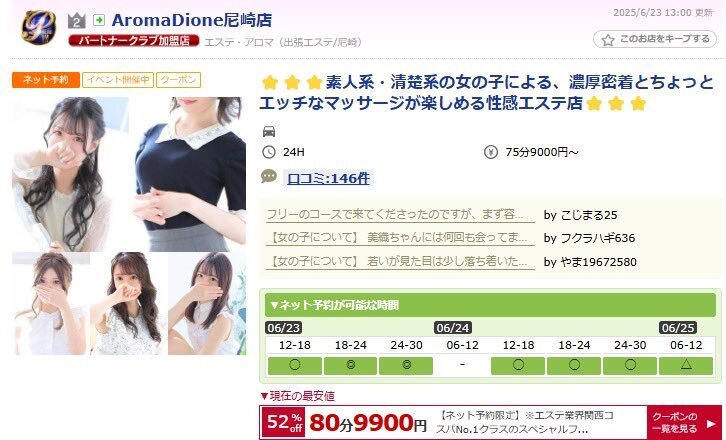
Task: Click the yen price icon
Action: click(x=491, y=152)
